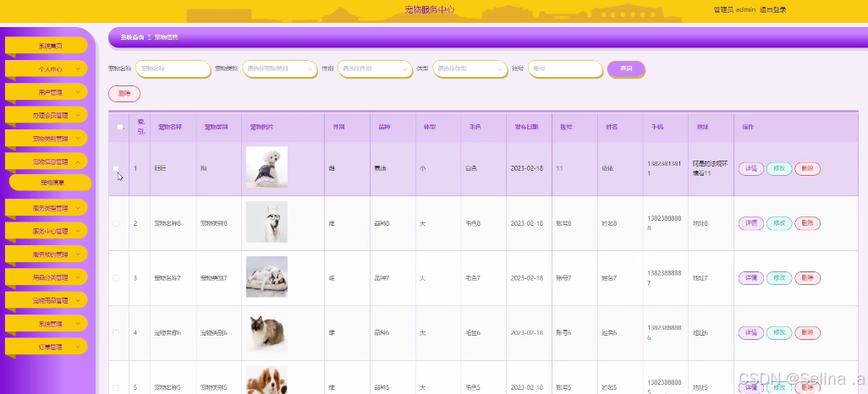Check the checkbox for row 3

(116, 278)
